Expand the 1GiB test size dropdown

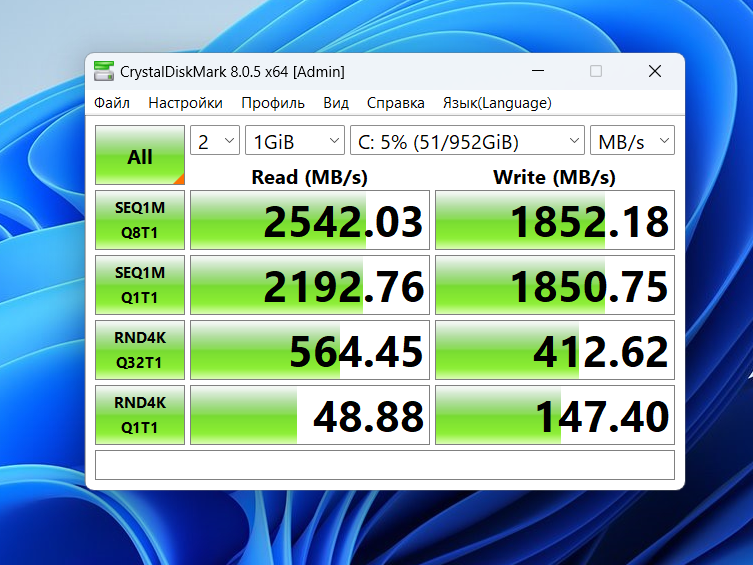[295, 141]
